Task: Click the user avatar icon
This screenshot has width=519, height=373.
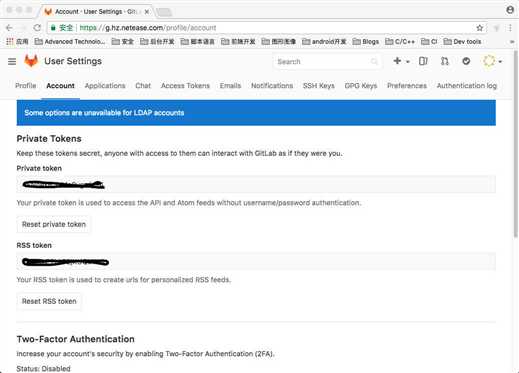Action: point(489,61)
